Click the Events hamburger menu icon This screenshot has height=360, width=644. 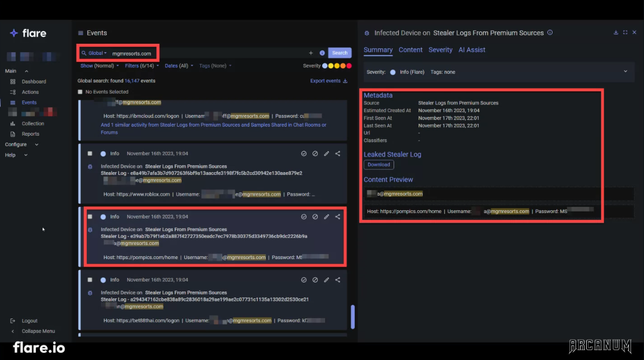pos(80,33)
